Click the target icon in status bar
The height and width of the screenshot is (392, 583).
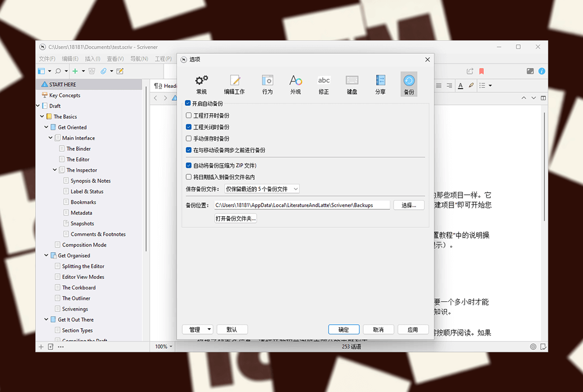point(533,347)
